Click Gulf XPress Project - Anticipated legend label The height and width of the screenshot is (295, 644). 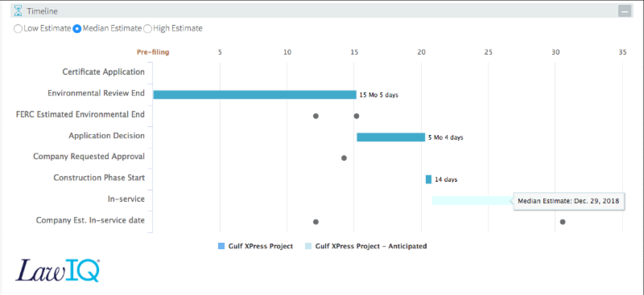click(371, 246)
